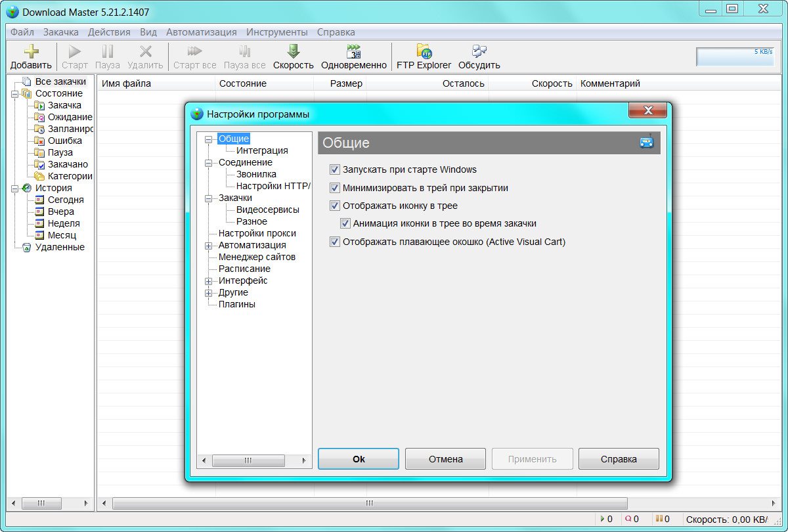This screenshot has height=532, width=788.
Task: Open the Инструменты menu
Action: [x=277, y=32]
